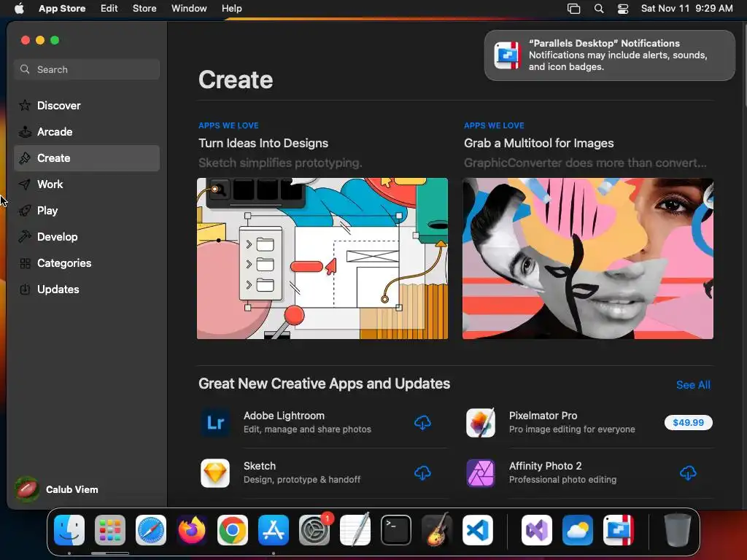747x560 pixels.
Task: Open Adobe Lightroom app icon
Action: [215, 422]
